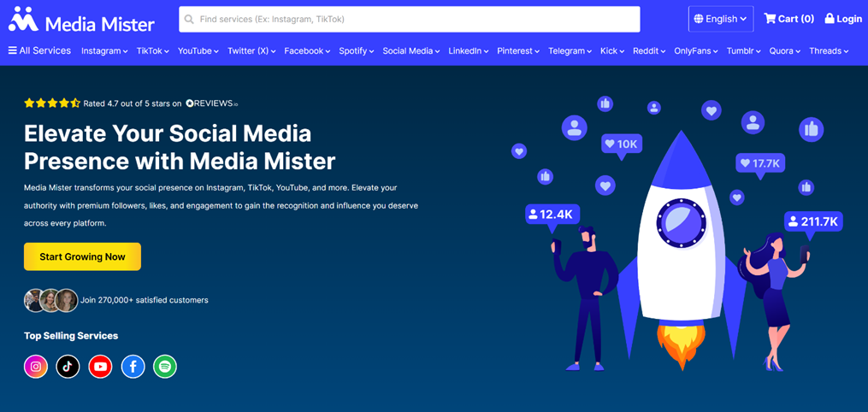This screenshot has height=412, width=868.
Task: Select the YouTube icon in Top Selling Services
Action: point(100,367)
